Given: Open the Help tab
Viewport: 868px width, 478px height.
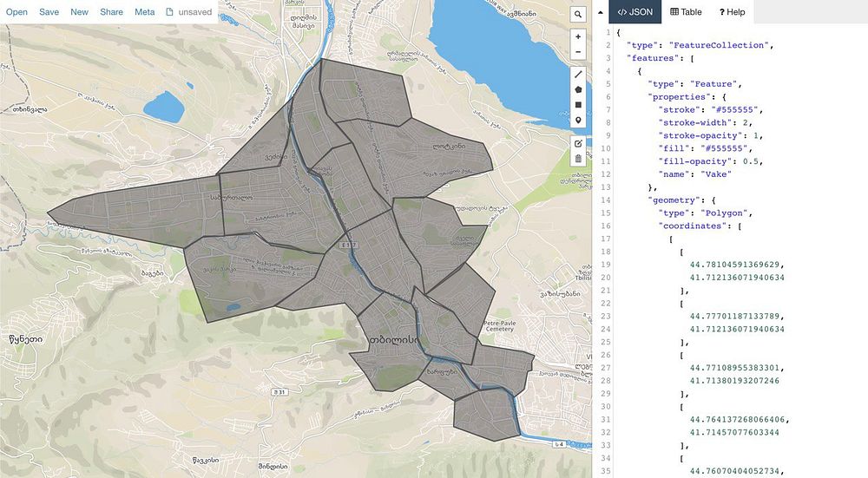Looking at the screenshot, I should point(732,12).
